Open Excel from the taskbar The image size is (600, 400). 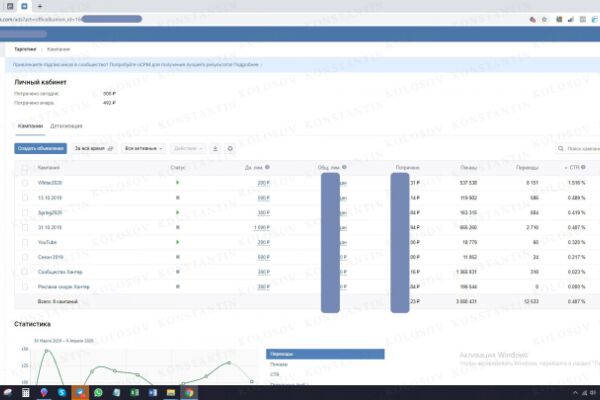pos(135,392)
